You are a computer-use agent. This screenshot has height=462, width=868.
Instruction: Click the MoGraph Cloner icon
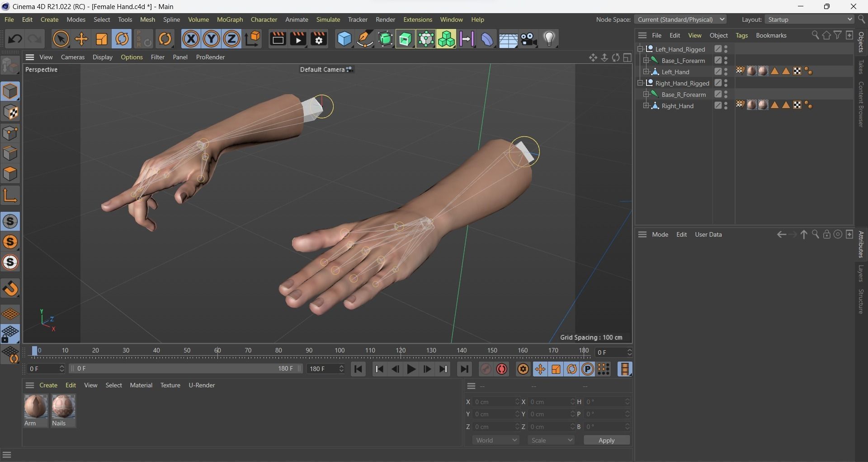pyautogui.click(x=446, y=39)
